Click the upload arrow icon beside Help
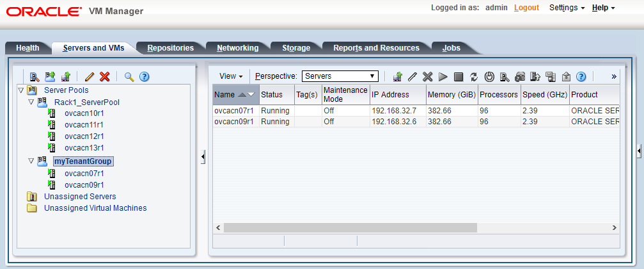Screen dimensions: 644x269 pyautogui.click(x=566, y=76)
